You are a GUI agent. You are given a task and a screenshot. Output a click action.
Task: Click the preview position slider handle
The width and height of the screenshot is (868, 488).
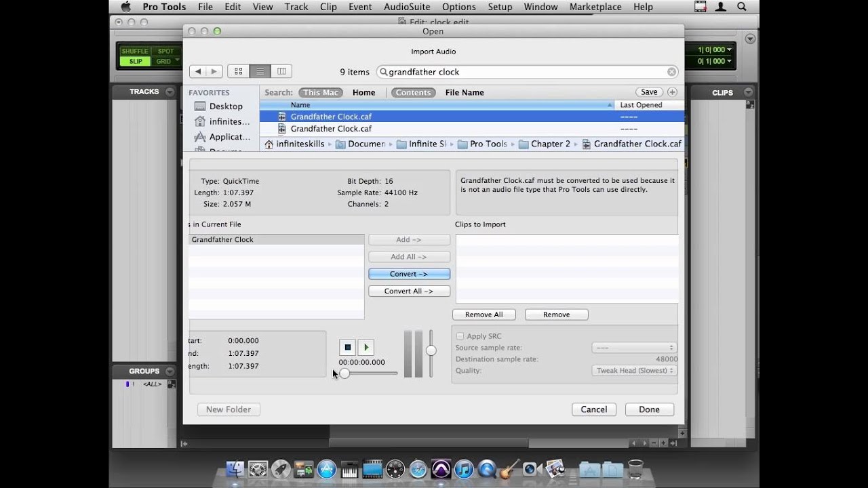tap(344, 373)
